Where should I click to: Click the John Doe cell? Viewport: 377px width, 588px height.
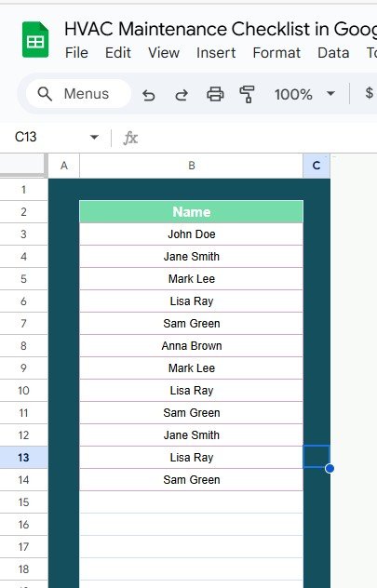click(192, 234)
